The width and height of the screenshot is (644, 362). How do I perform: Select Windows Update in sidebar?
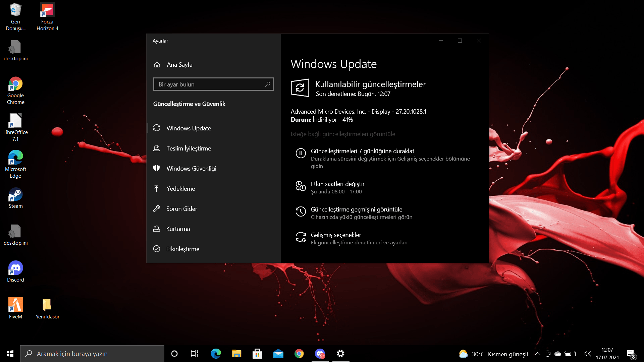[x=189, y=128]
